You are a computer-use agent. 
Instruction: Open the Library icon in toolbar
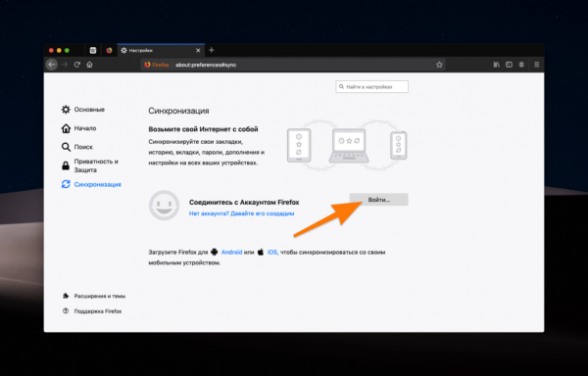coord(497,65)
